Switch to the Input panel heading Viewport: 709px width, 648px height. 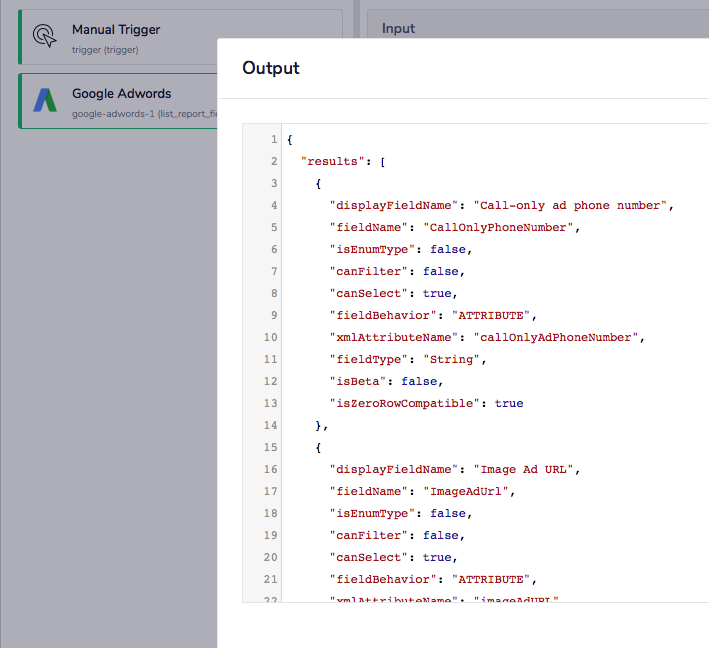(398, 29)
